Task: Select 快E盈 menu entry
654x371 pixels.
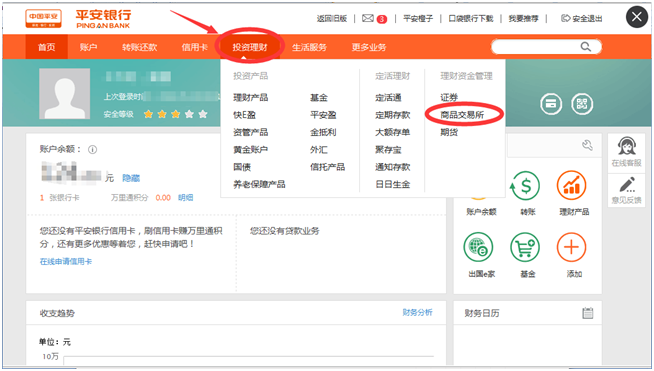Action: 244,115
